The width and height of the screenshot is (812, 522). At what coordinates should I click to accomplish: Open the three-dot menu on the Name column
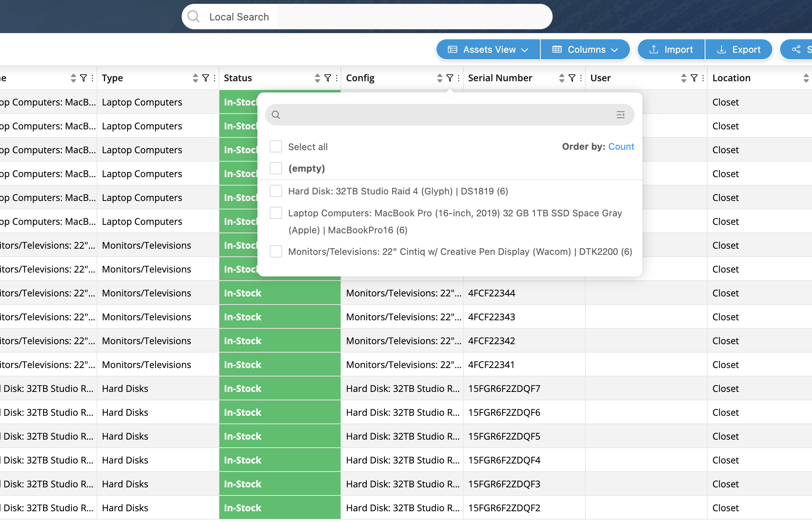(92, 78)
